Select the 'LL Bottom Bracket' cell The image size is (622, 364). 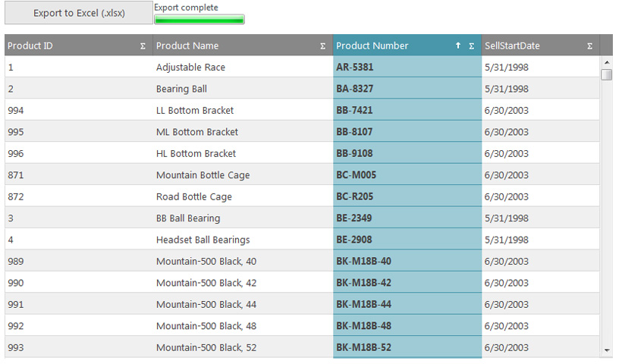(x=243, y=110)
